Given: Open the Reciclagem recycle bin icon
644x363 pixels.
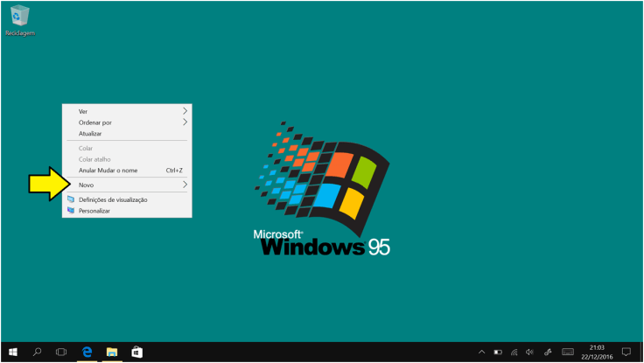Looking at the screenshot, I should click(19, 17).
